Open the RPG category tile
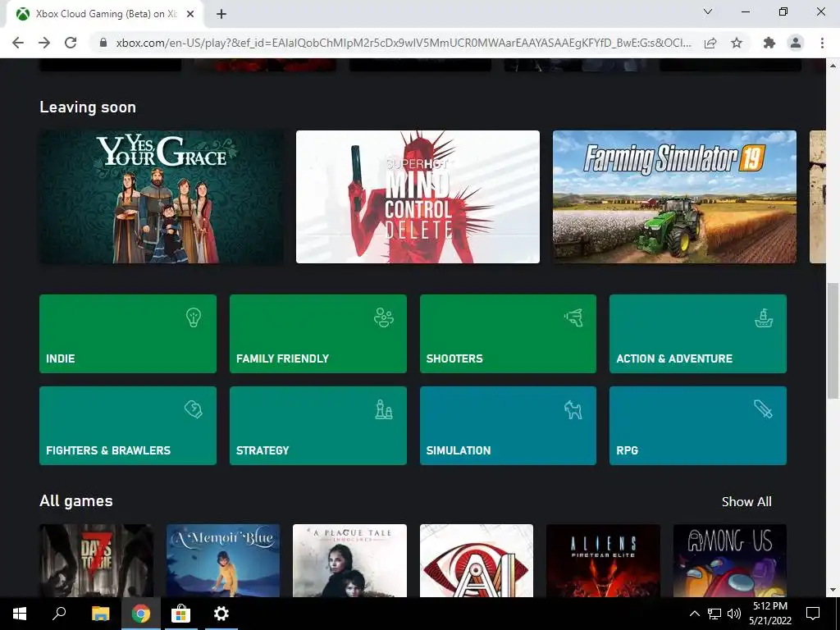Screen dimensions: 840x630 click(698, 426)
